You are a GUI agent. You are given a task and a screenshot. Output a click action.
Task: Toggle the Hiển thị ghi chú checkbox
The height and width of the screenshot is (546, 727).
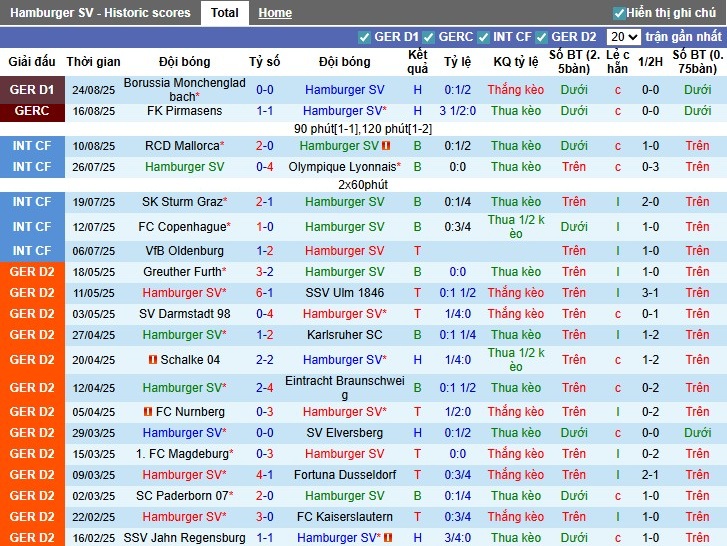click(x=619, y=13)
